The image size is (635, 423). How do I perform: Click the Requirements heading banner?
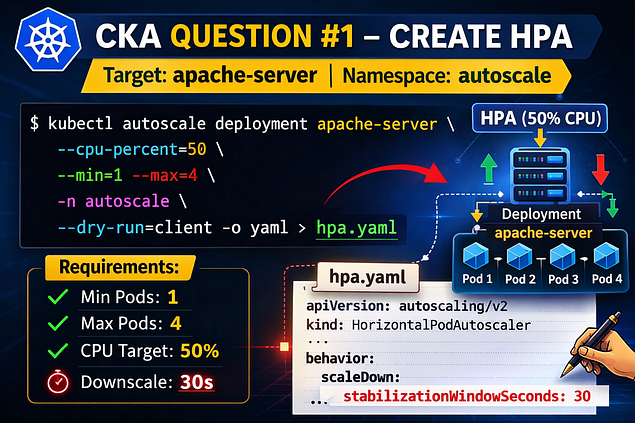119,267
